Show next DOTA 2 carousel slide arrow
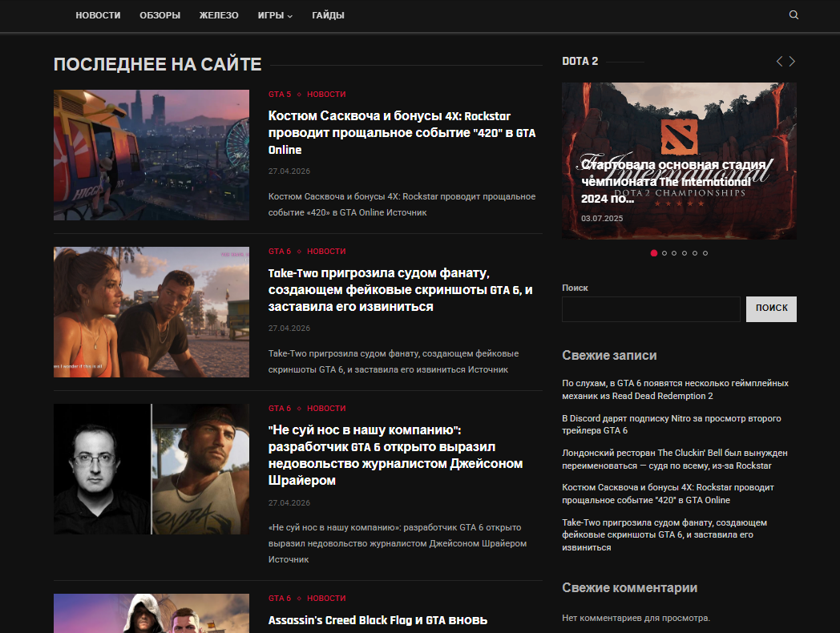The image size is (840, 633). [x=792, y=61]
